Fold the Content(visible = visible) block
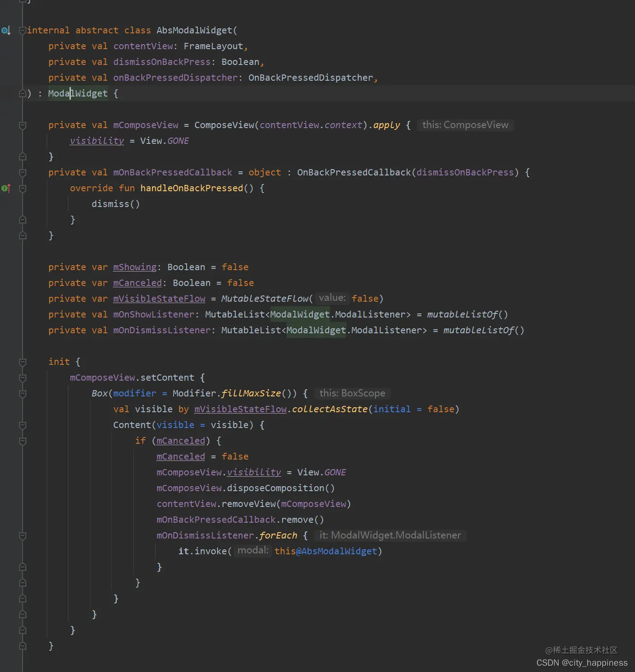This screenshot has width=635, height=672. click(x=23, y=425)
